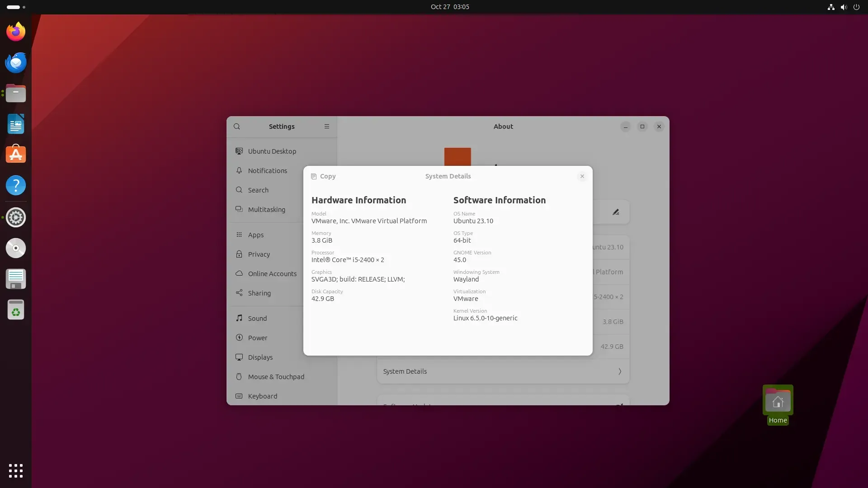868x488 pixels.
Task: Click the 42.9 GB disk capacity value
Action: (x=322, y=299)
